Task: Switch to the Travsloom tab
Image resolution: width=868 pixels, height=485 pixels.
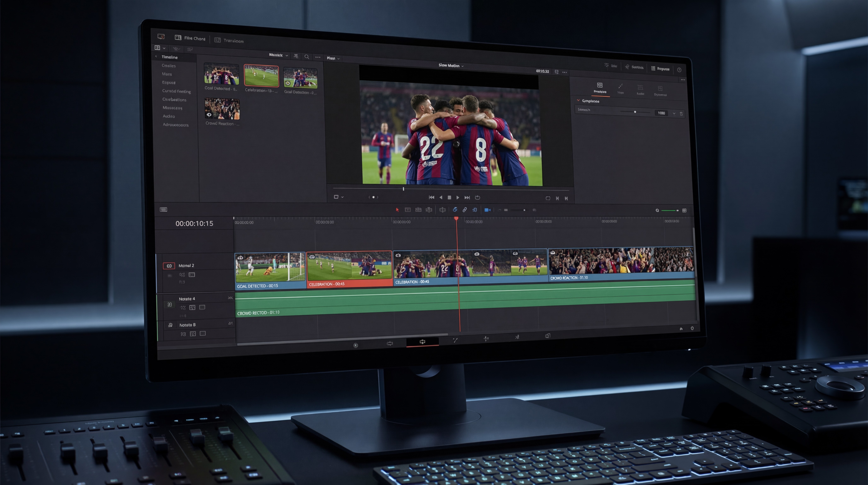Action: [229, 41]
